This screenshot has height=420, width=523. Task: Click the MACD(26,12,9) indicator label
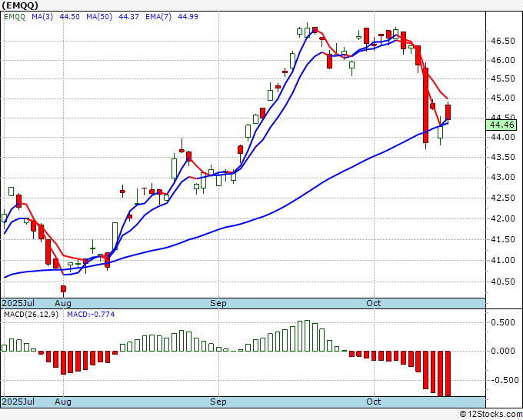[31, 315]
